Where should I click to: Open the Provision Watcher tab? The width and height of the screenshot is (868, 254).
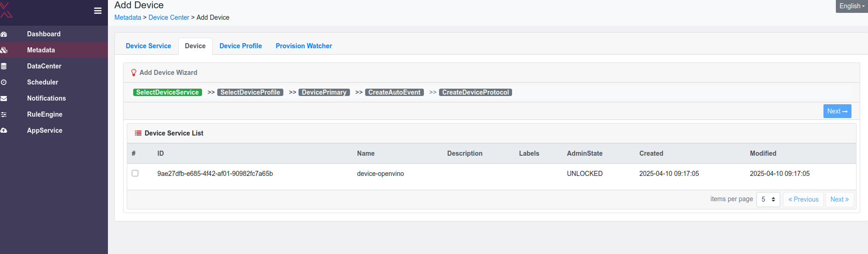(304, 46)
